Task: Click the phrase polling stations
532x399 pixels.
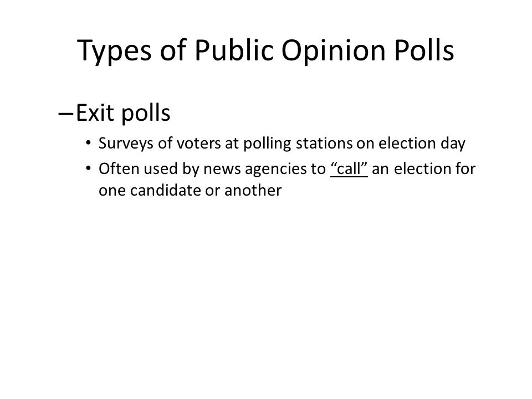Action: tap(298, 144)
